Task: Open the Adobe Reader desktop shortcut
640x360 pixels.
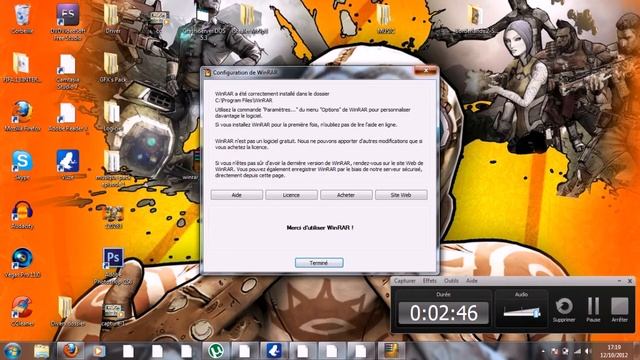Action: point(67,116)
